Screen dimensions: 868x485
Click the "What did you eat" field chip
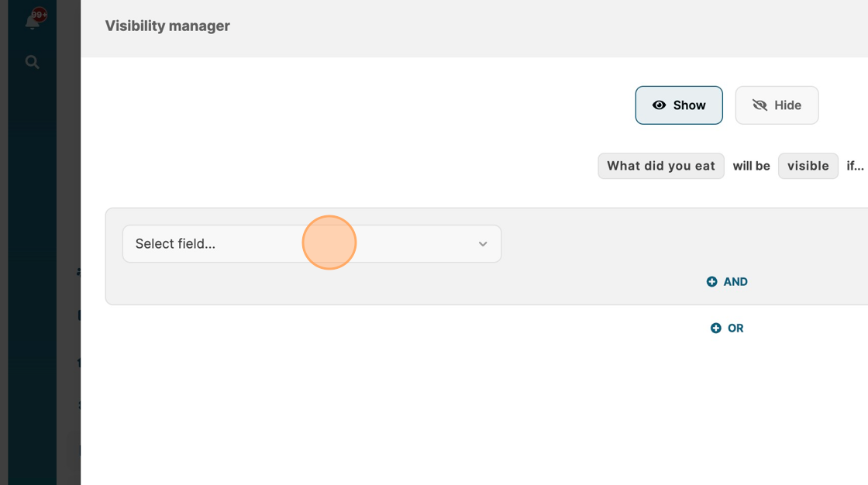pos(660,166)
